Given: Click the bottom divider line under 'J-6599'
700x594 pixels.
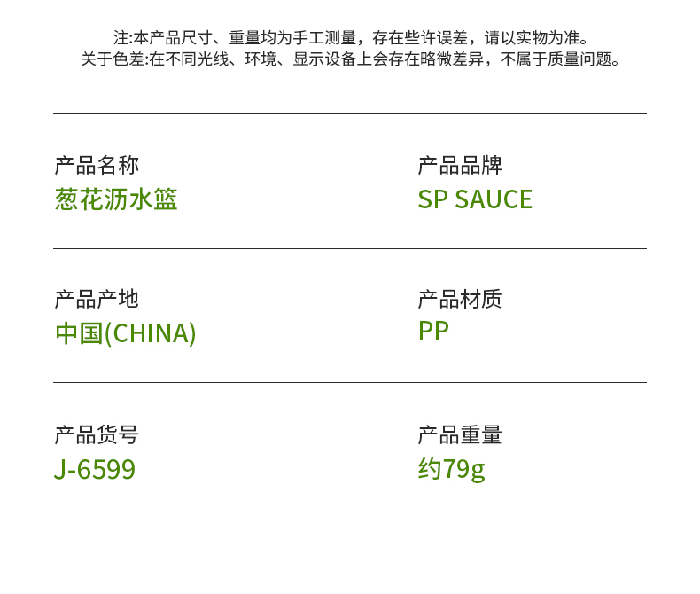Looking at the screenshot, I should coord(349,520).
